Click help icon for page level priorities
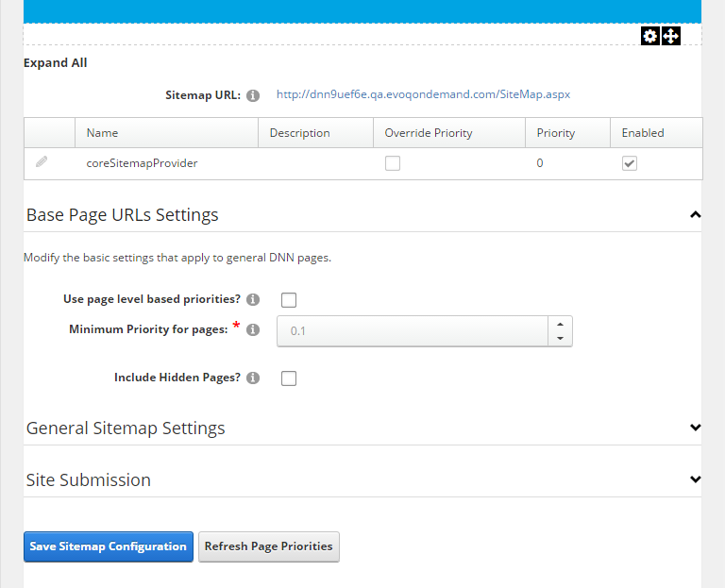The height and width of the screenshot is (588, 725). coord(252,300)
